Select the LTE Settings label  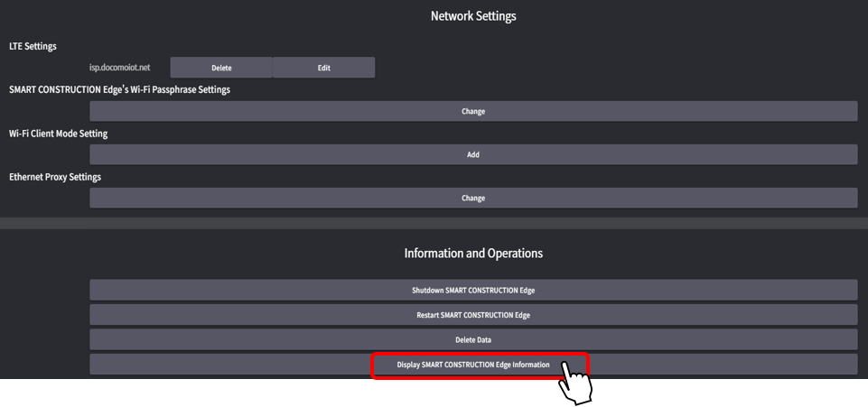33,46
